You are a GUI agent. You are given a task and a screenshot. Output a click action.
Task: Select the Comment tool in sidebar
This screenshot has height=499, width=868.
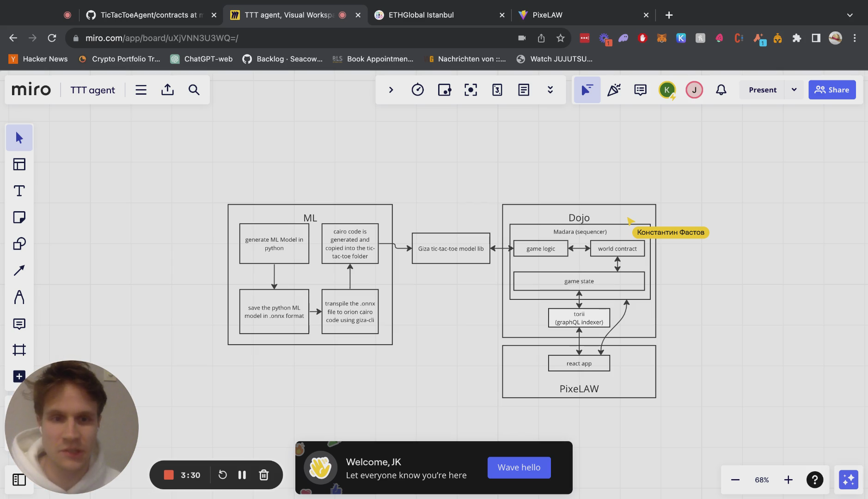(x=19, y=324)
